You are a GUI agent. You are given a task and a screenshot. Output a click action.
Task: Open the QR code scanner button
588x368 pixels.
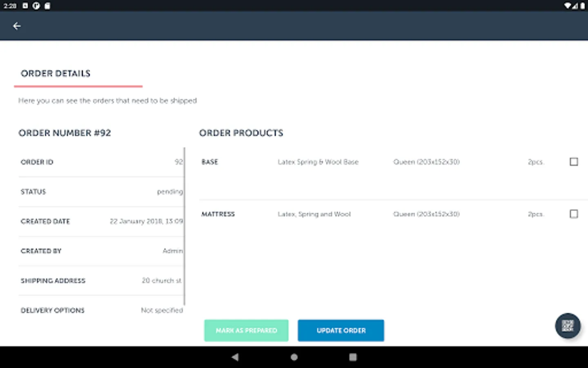[x=568, y=325]
